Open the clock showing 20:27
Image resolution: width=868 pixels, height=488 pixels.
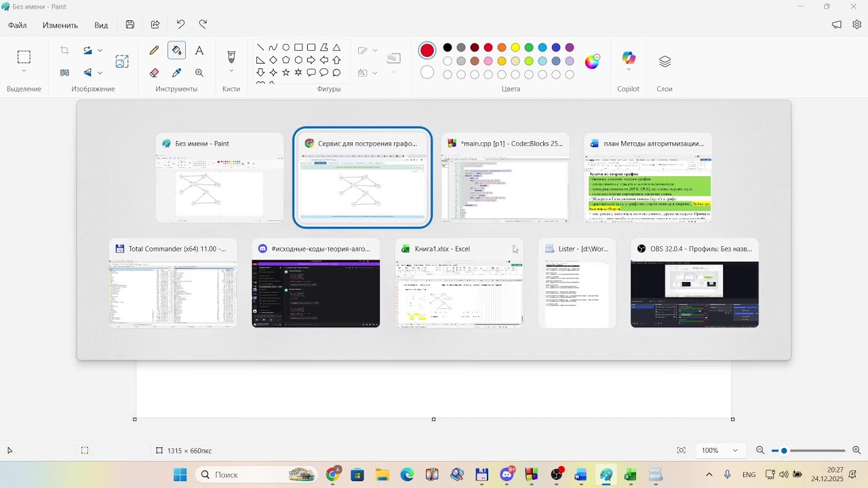pos(827,474)
